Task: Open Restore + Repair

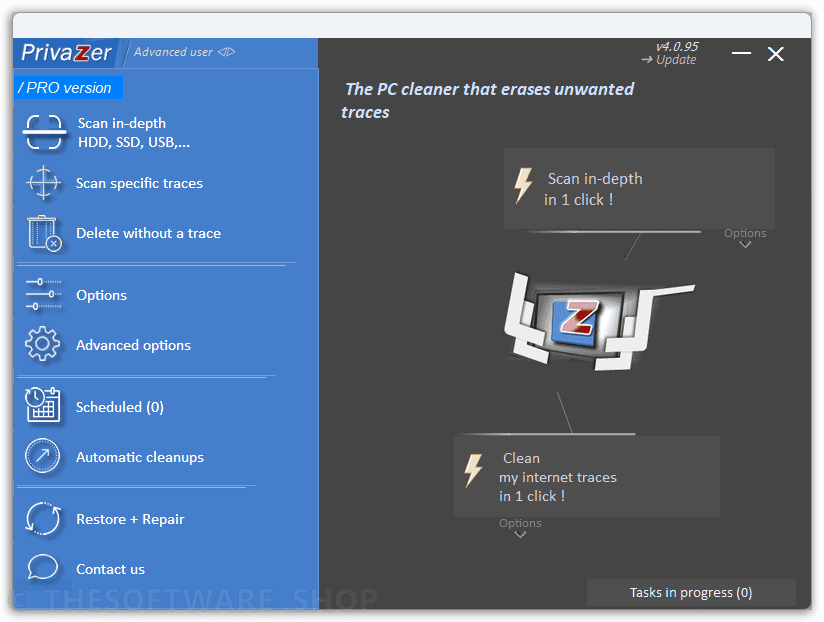Action: [x=130, y=519]
